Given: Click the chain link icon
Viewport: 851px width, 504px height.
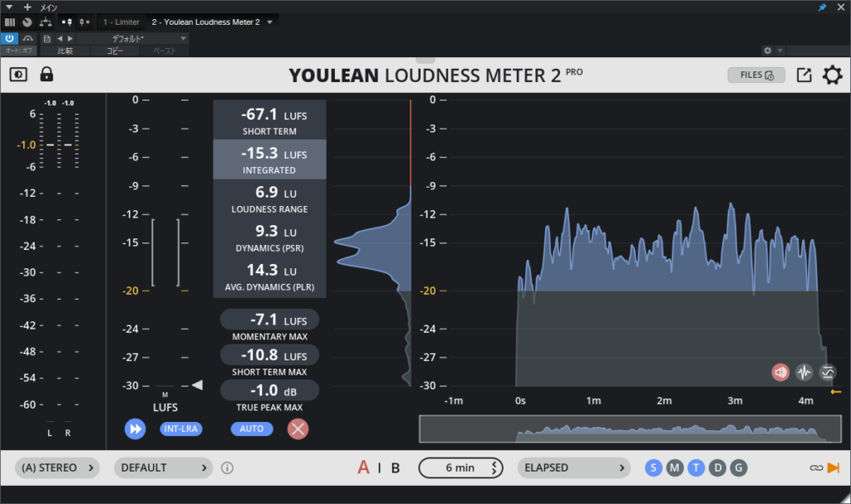Looking at the screenshot, I should pyautogui.click(x=816, y=467).
